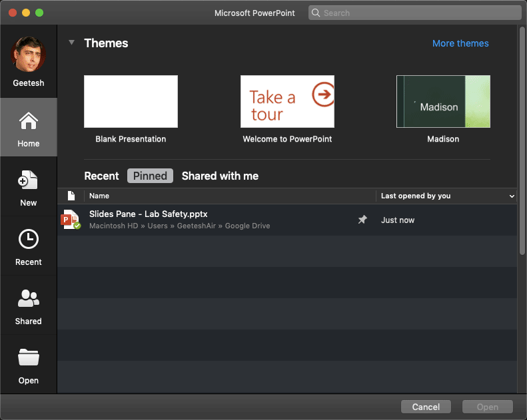Click the Madison caption under thumbnail

tap(443, 139)
